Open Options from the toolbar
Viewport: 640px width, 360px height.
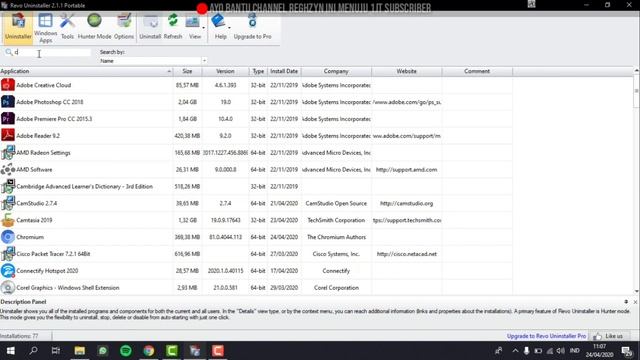tap(124, 27)
